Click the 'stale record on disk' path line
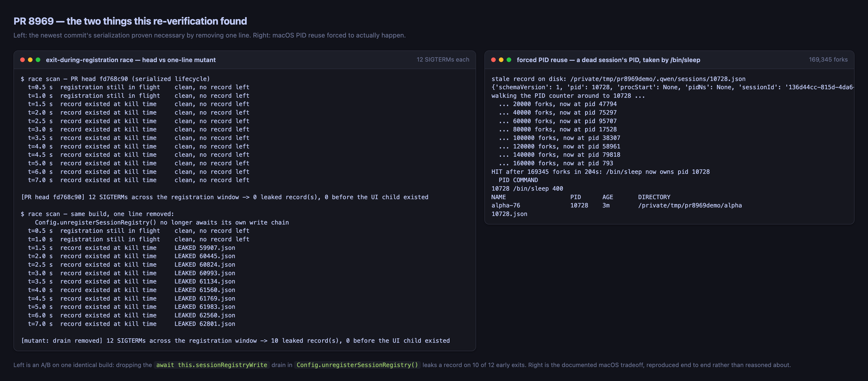Viewport: 868px width, 381px height. click(618, 79)
